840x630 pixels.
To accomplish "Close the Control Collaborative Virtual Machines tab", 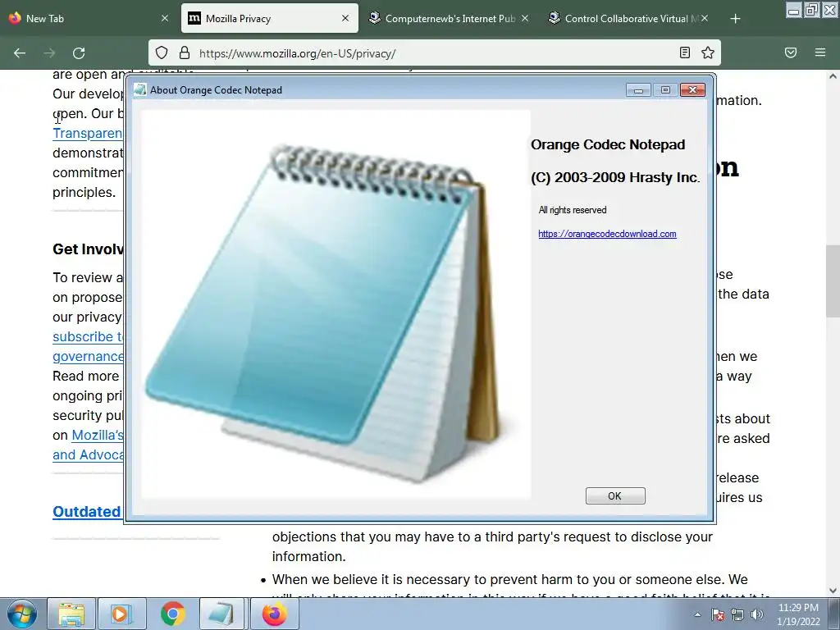I will (x=705, y=19).
